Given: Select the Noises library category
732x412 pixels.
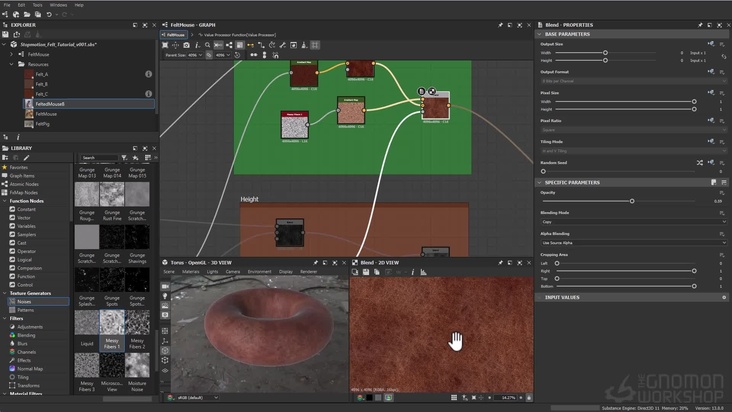Looking at the screenshot, I should coord(24,301).
